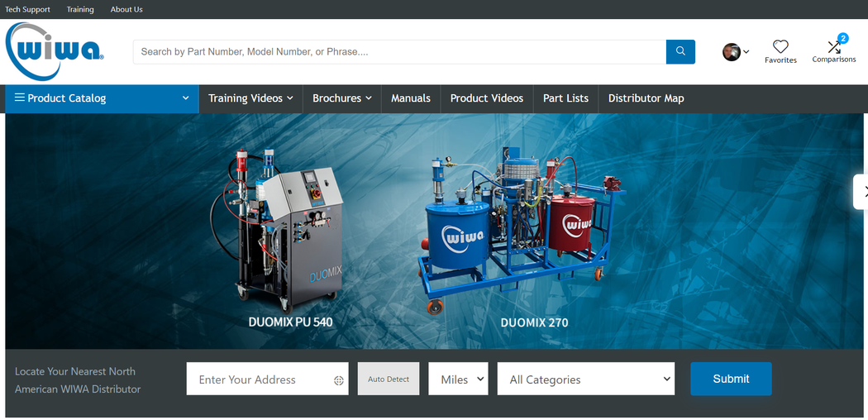The width and height of the screenshot is (868, 420).
Task: Open the Manuals menu item
Action: [x=411, y=98]
